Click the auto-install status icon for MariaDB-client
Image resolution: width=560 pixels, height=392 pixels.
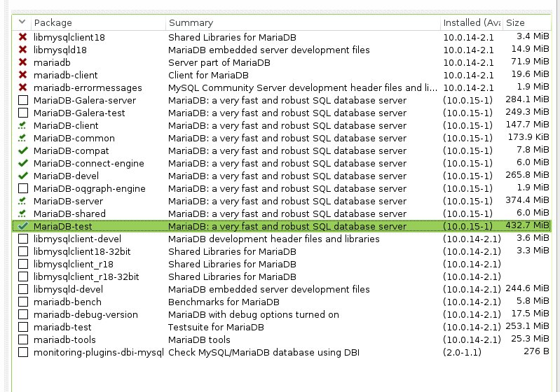(23, 125)
